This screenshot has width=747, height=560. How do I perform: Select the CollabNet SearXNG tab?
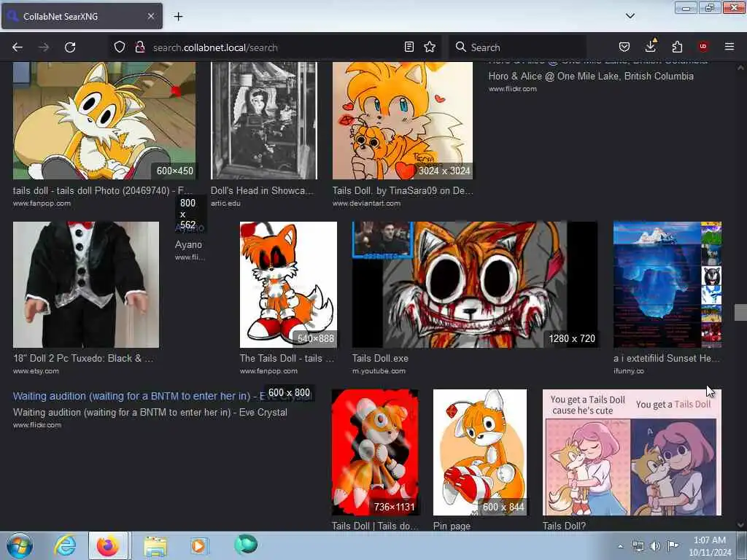[82, 16]
